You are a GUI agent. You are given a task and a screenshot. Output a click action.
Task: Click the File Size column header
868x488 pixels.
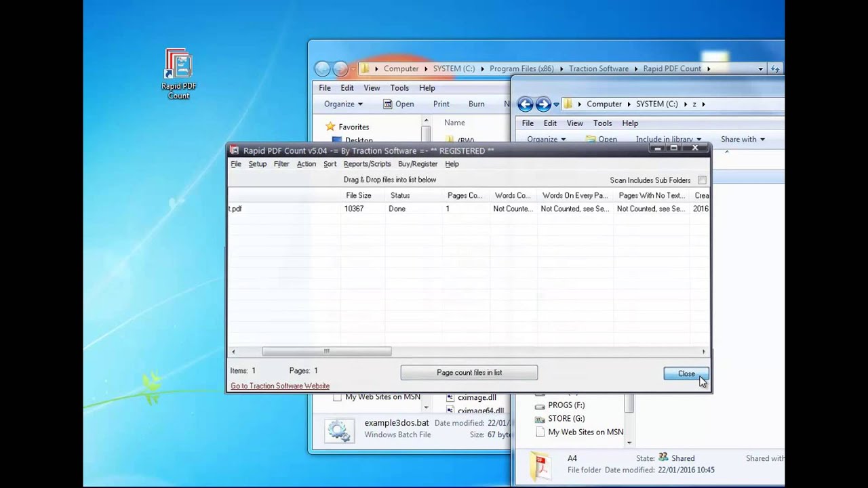point(363,195)
